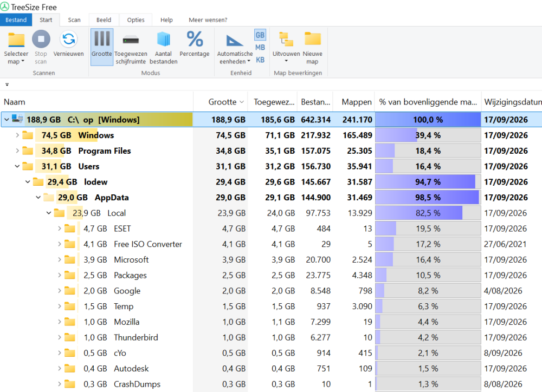This screenshot has width=542, height=392.
Task: Click the Mozilla folder icon
Action: pyautogui.click(x=70, y=321)
